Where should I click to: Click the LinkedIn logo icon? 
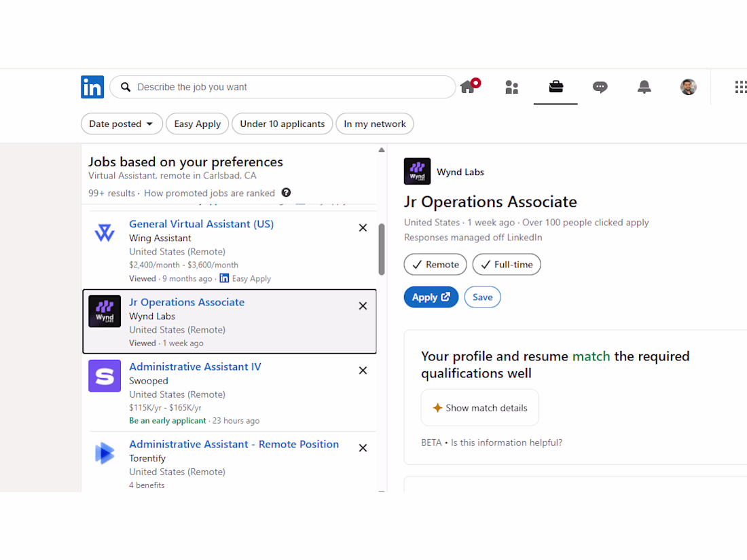pos(92,87)
